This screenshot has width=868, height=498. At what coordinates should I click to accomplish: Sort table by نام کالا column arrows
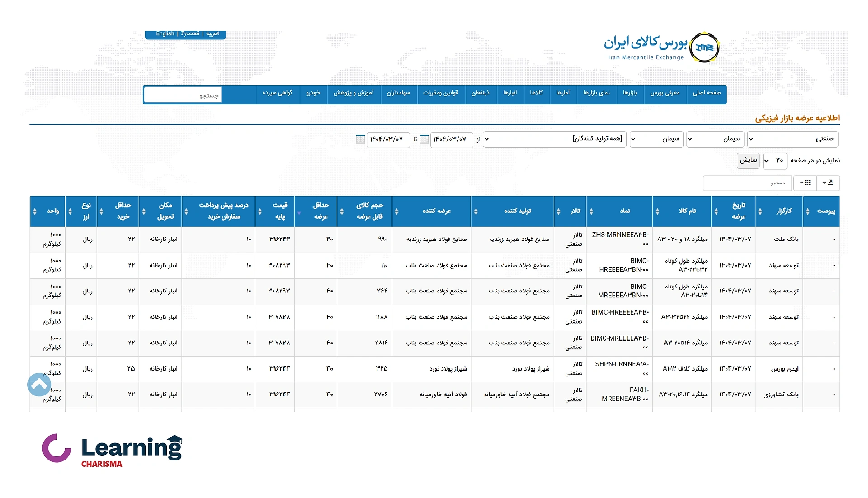pos(657,211)
